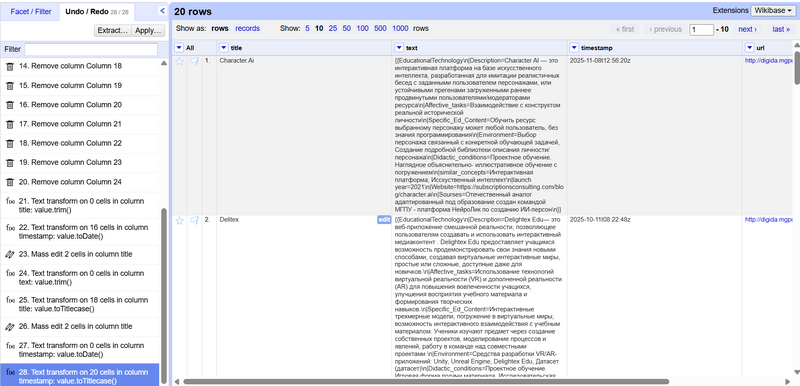This screenshot has height=386, width=800.
Task: Select the Undo / Redo tab
Action: (x=96, y=12)
